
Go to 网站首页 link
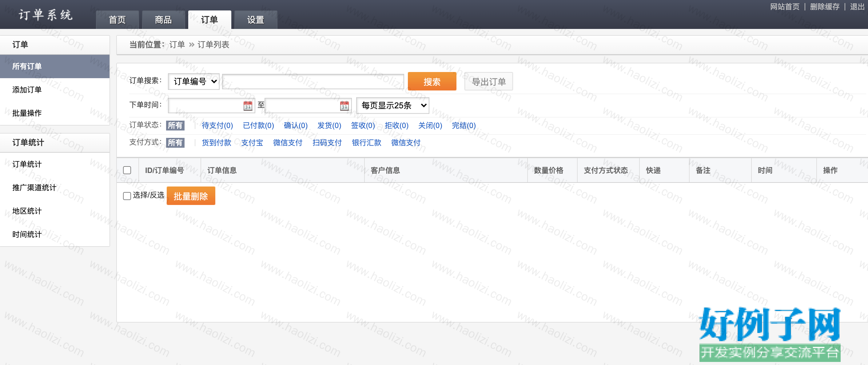[x=784, y=7]
